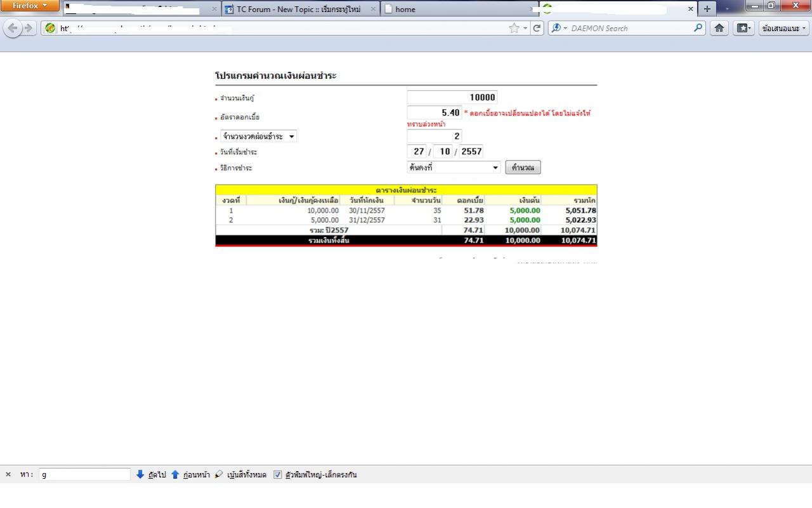Click the รวม: ปี2557 yearly subtotal label
Viewport: 812px width, 508px height.
329,230
